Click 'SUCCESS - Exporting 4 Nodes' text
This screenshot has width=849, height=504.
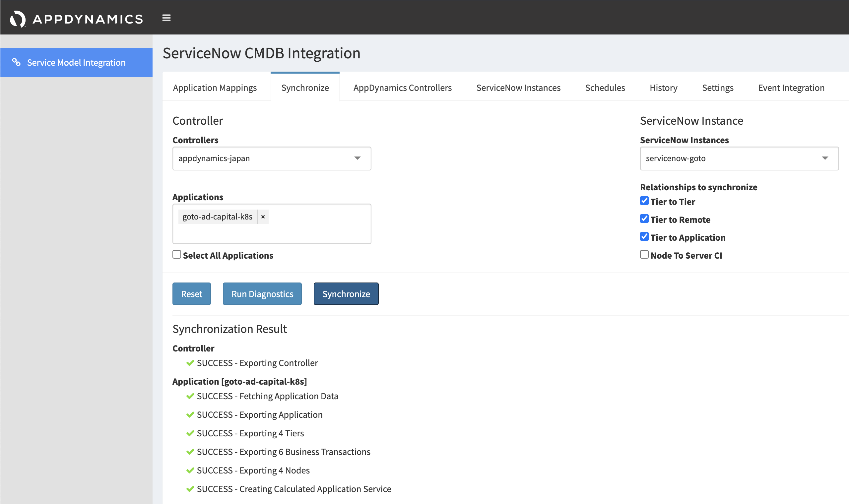253,471
